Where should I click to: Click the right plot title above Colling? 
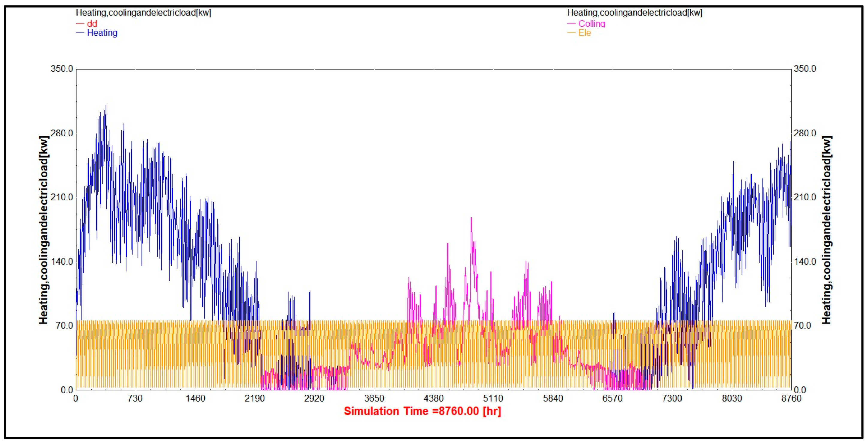coord(635,13)
